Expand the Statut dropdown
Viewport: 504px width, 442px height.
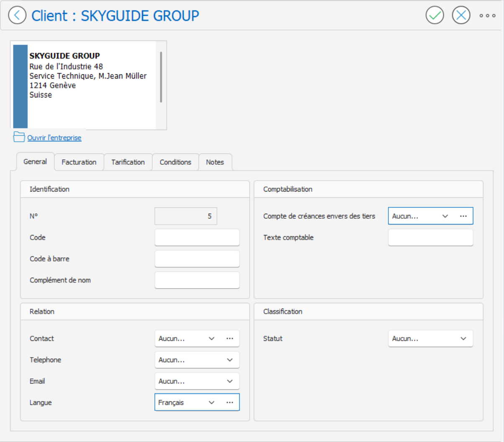(463, 338)
